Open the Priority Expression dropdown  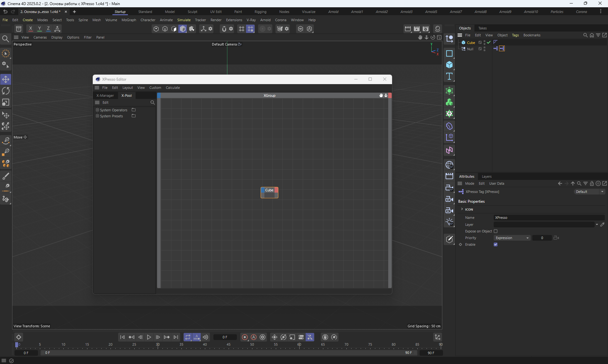(x=512, y=238)
